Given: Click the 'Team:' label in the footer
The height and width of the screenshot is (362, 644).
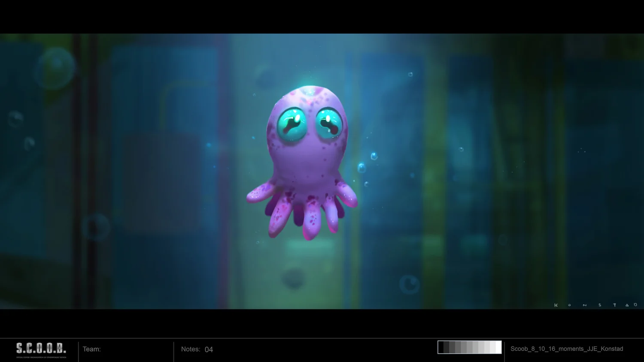Looking at the screenshot, I should coord(91,349).
